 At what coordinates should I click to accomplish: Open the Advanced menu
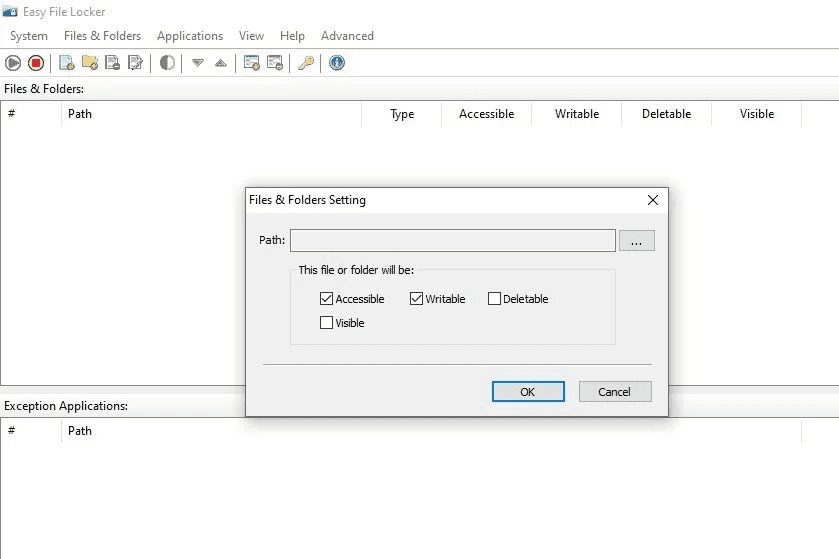click(x=347, y=36)
